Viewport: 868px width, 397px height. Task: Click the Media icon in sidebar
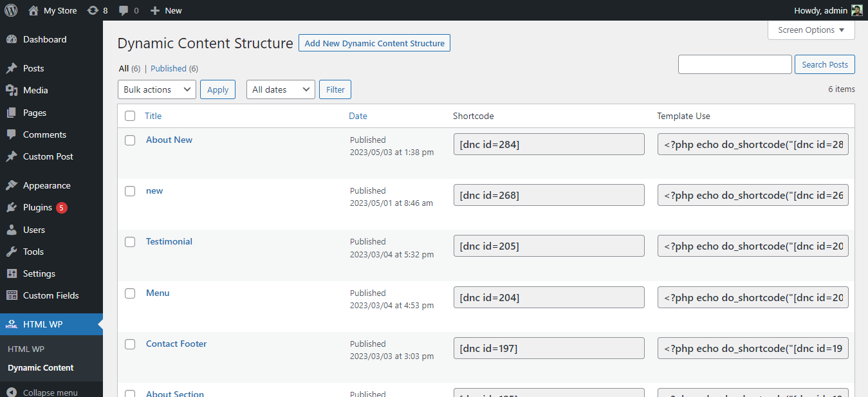[12, 90]
